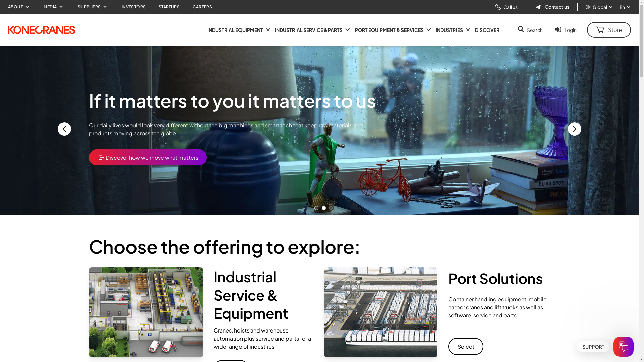Viewport: 644px width, 362px height.
Task: Open the Investors page
Action: (133, 7)
